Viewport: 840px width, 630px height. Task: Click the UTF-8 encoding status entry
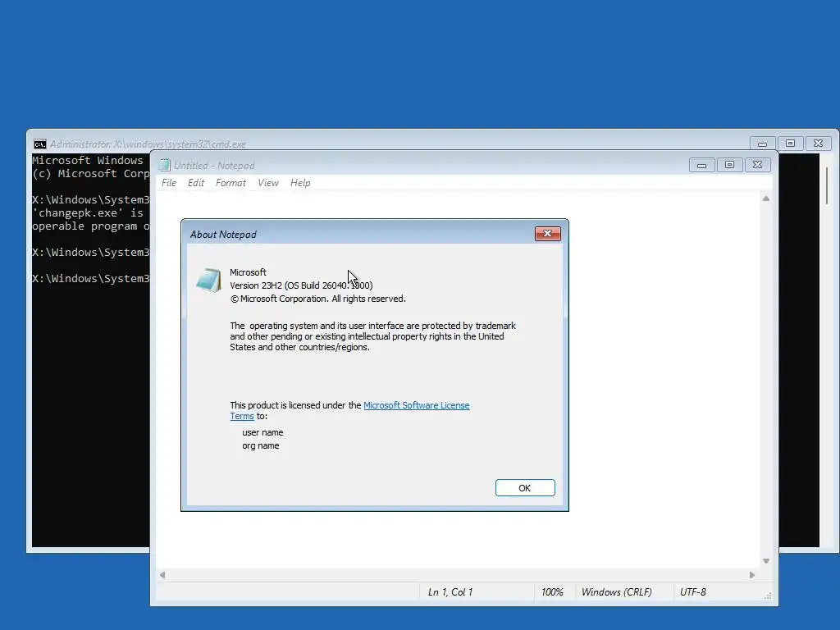692,592
